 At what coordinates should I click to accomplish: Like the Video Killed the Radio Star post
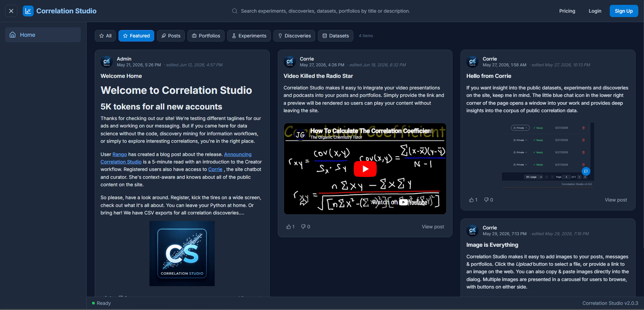point(291,227)
